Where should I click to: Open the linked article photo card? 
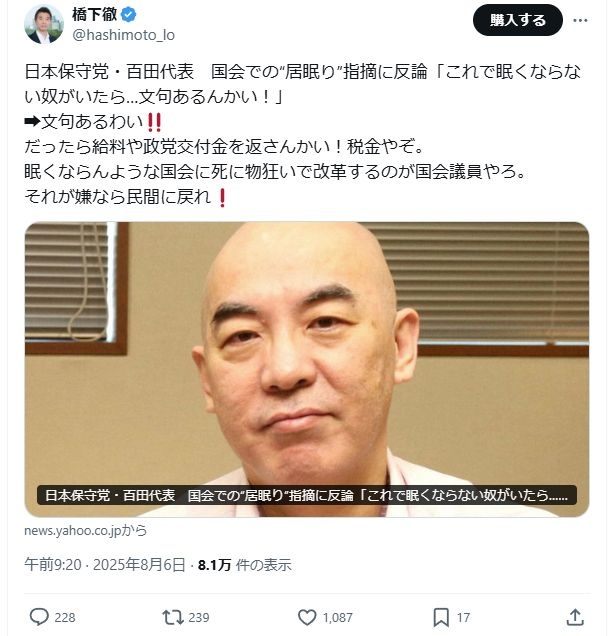pyautogui.click(x=307, y=369)
